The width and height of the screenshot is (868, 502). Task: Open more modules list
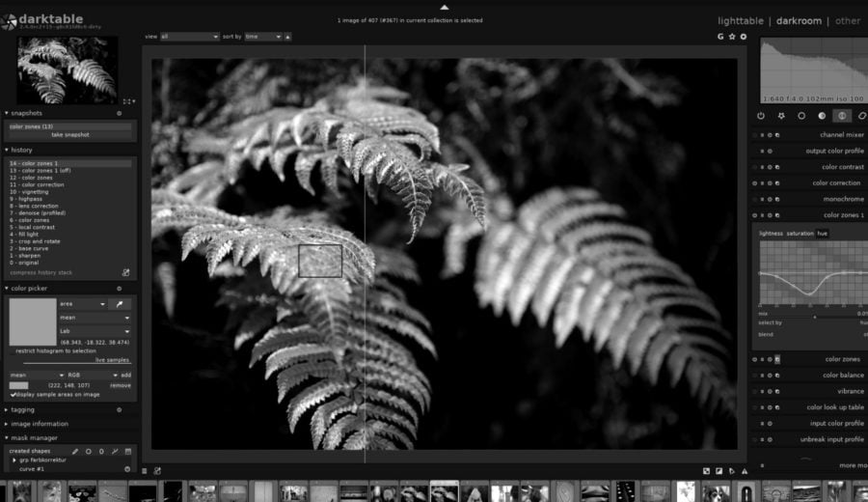(x=853, y=465)
